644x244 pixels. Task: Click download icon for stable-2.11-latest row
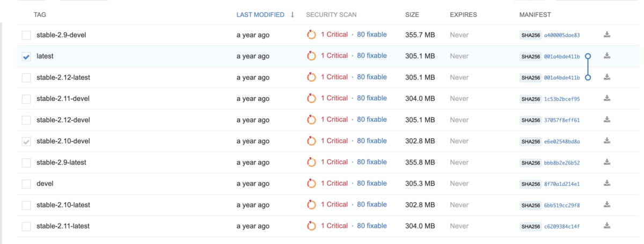coord(607,226)
